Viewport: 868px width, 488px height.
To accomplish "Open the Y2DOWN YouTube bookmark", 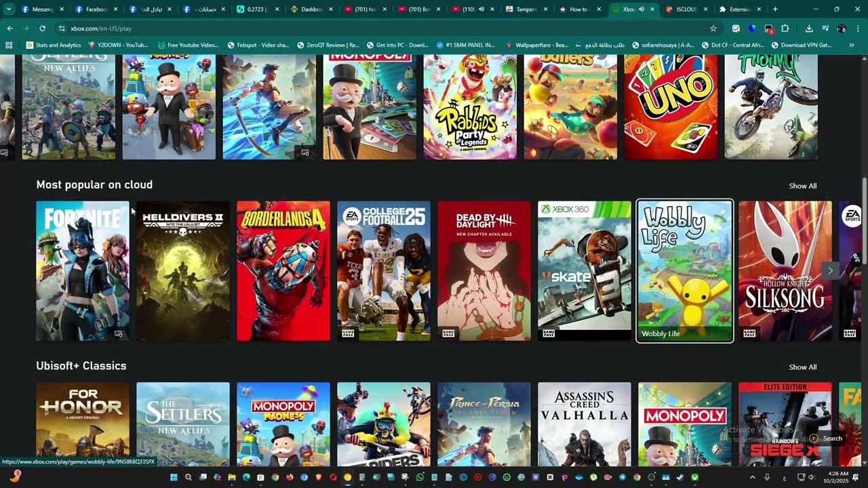I will pyautogui.click(x=118, y=45).
